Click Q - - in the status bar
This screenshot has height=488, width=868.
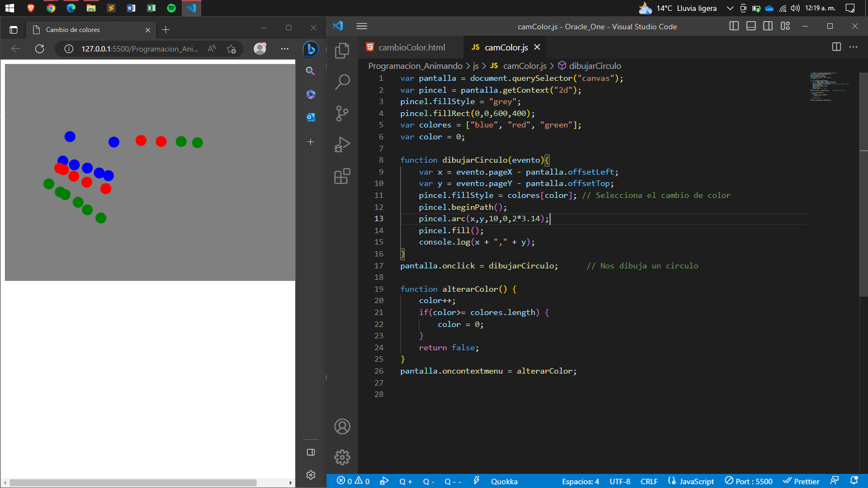453,481
